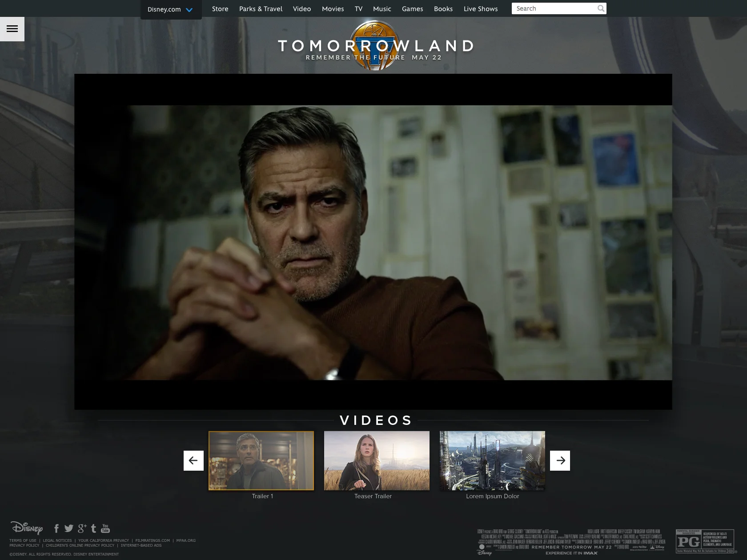Screen dimensions: 747x560
Task: Open the Store menu item
Action: coord(220,9)
